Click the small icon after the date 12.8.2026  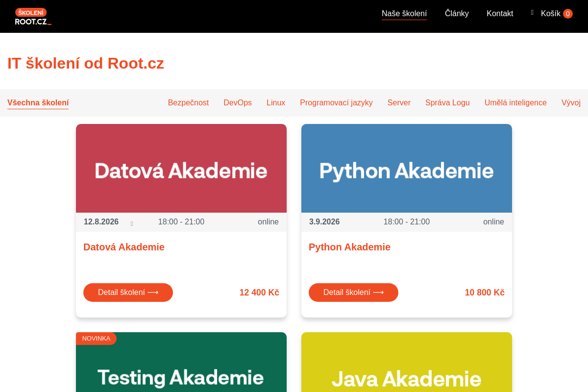[x=132, y=224]
